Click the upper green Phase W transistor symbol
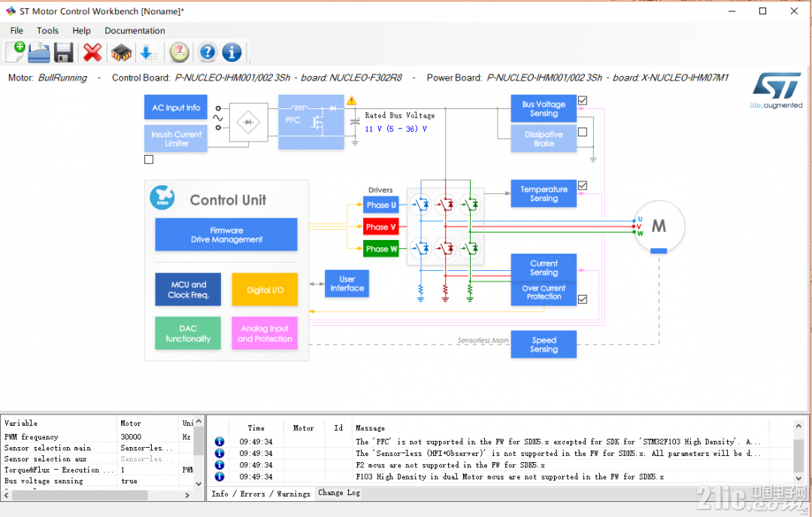The width and height of the screenshot is (812, 517). click(470, 205)
